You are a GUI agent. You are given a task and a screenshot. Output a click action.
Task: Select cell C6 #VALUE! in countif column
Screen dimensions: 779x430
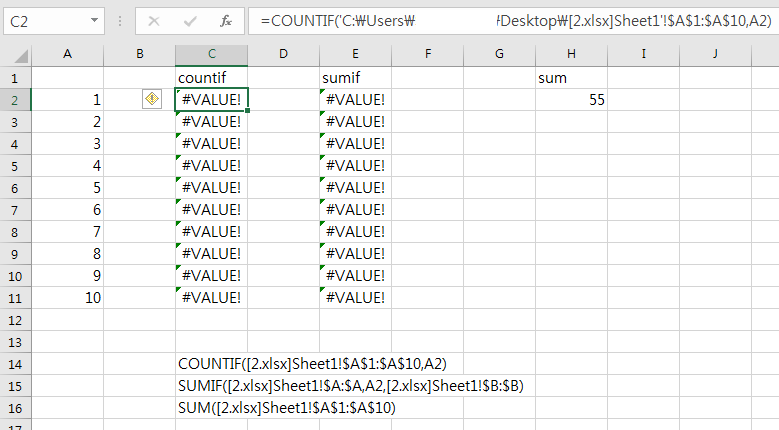(x=212, y=188)
